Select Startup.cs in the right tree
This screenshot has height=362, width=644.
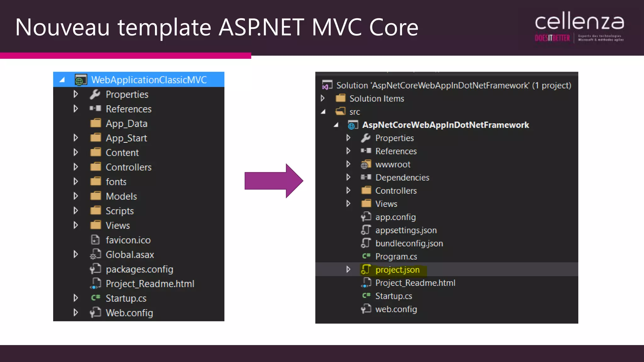(x=394, y=296)
